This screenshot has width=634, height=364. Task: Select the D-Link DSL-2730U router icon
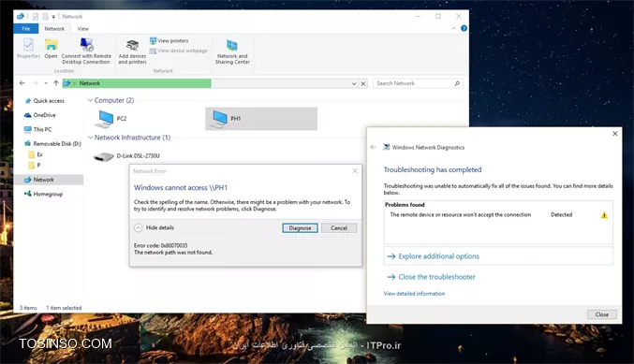coord(103,156)
